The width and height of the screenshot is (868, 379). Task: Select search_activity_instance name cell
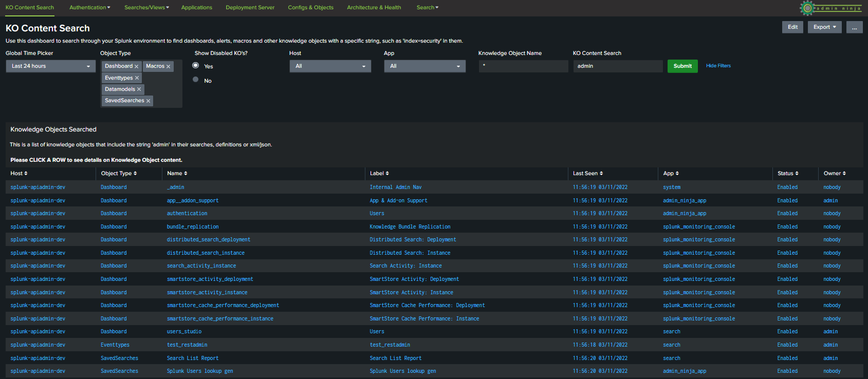coord(201,266)
